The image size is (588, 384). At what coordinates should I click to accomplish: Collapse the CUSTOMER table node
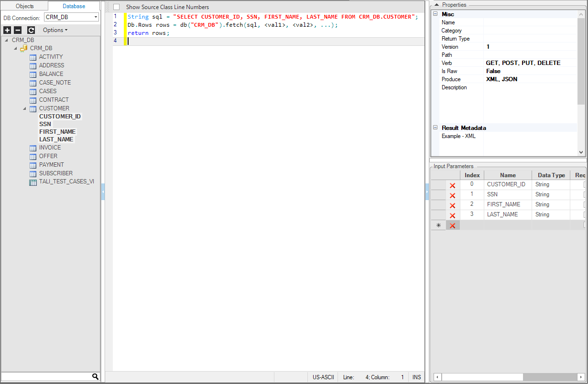point(25,108)
